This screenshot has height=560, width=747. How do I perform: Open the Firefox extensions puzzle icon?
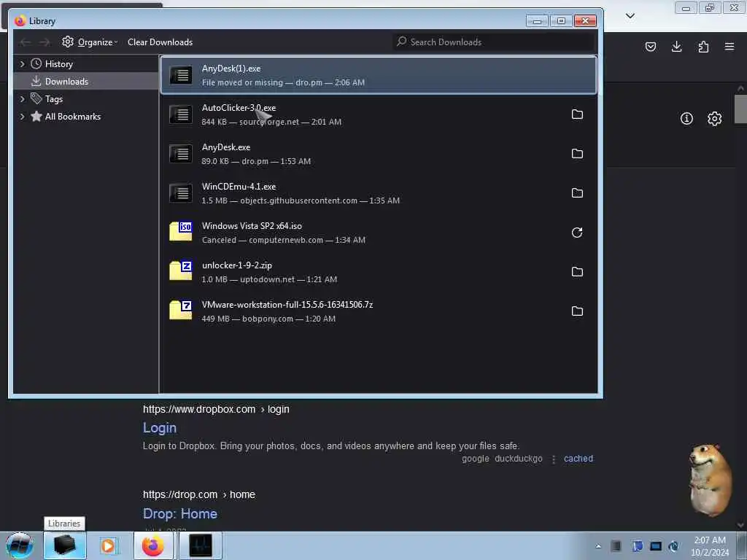[x=703, y=47]
